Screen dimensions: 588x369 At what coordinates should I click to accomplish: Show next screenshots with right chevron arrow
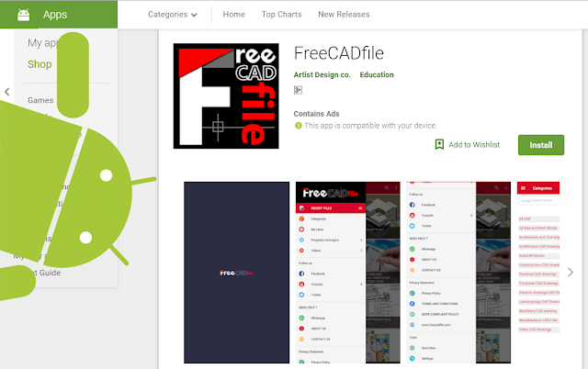click(x=571, y=273)
